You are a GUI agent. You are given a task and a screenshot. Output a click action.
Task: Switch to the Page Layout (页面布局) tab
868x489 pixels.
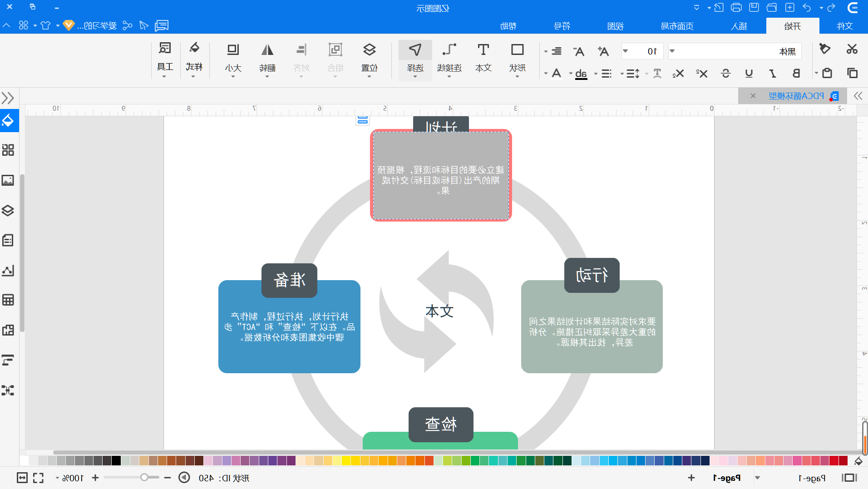[x=677, y=26]
